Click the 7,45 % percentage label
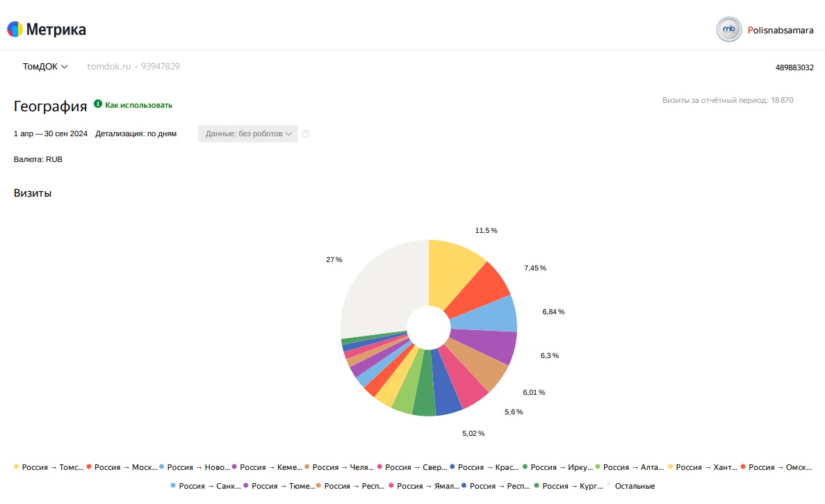The height and width of the screenshot is (504, 825). tap(535, 268)
